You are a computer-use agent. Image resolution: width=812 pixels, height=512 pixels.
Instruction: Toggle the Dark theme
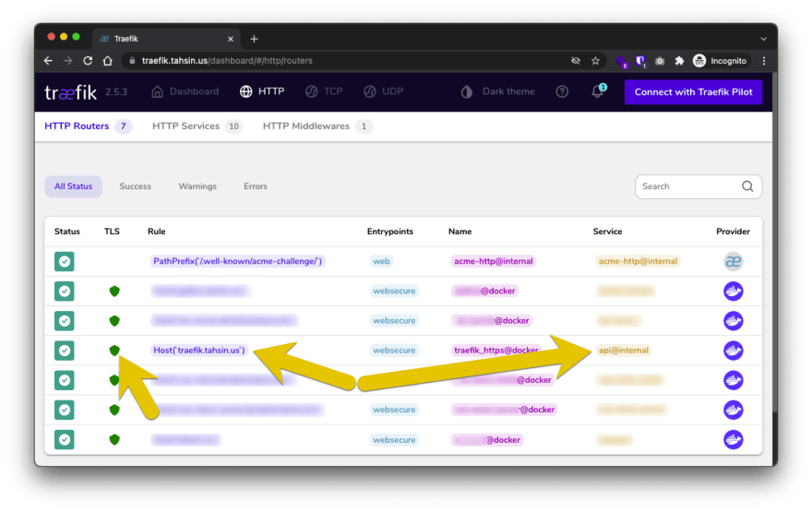pyautogui.click(x=497, y=91)
